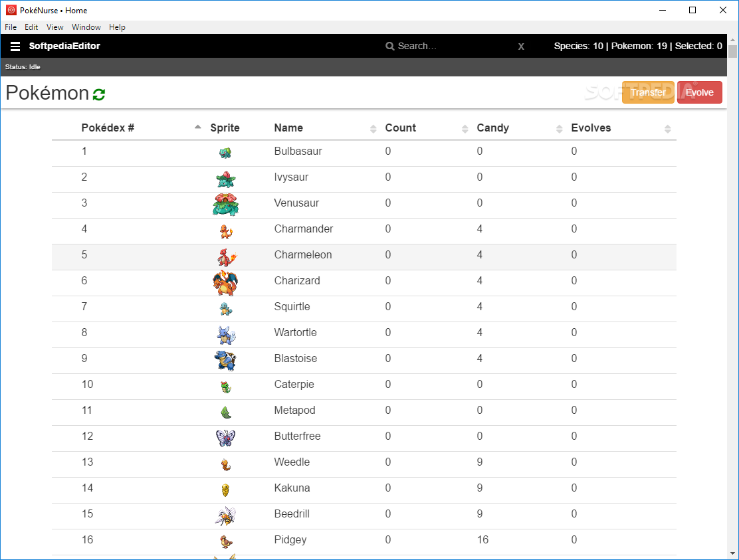Select the Ivysaur sprite
Viewport: 739px width, 560px height.
pos(226,179)
